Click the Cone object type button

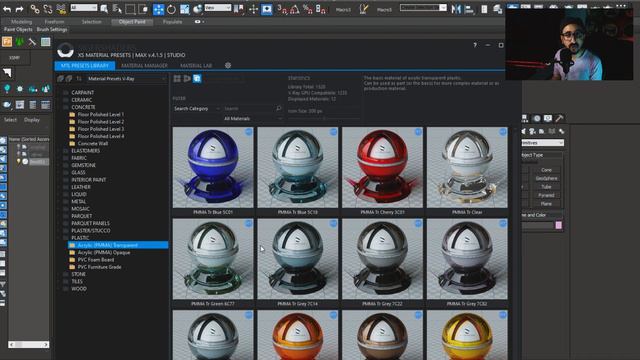(x=546, y=170)
